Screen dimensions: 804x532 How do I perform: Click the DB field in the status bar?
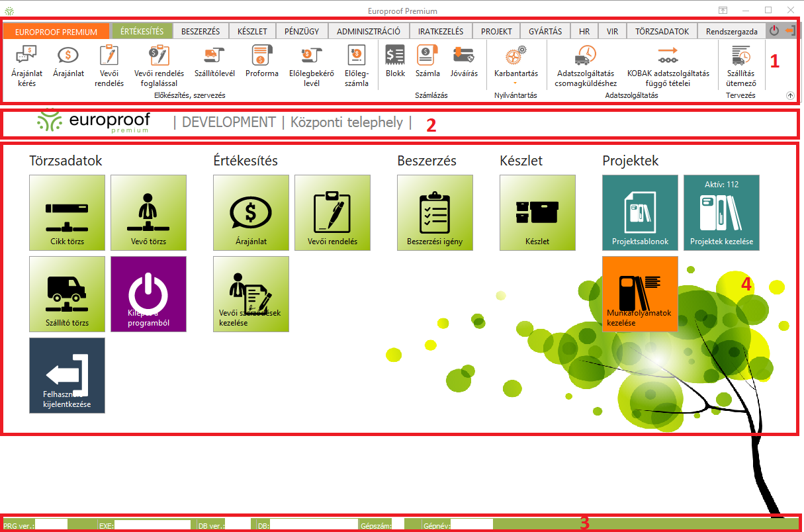312,525
